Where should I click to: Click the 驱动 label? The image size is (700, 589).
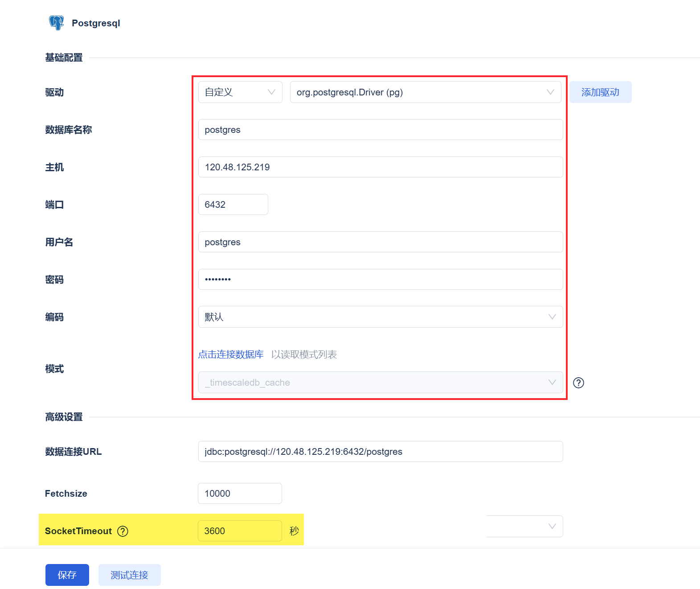coord(54,92)
